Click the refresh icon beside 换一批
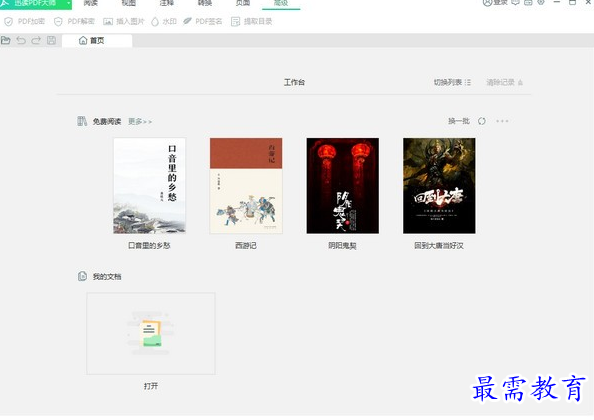The width and height of the screenshot is (594, 420). 481,121
